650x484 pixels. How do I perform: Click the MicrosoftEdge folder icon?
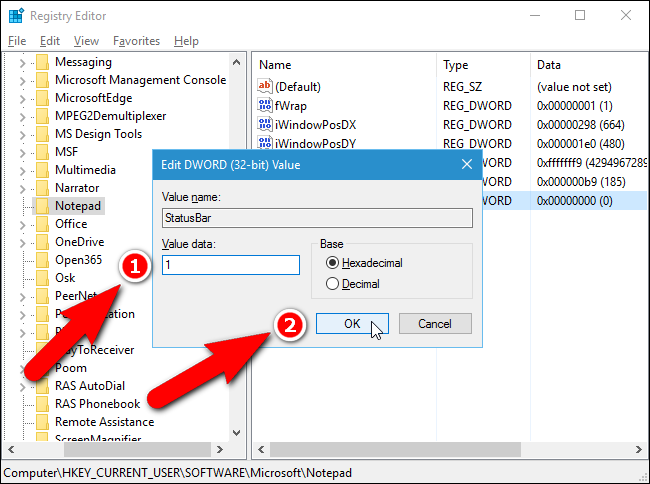[42, 98]
